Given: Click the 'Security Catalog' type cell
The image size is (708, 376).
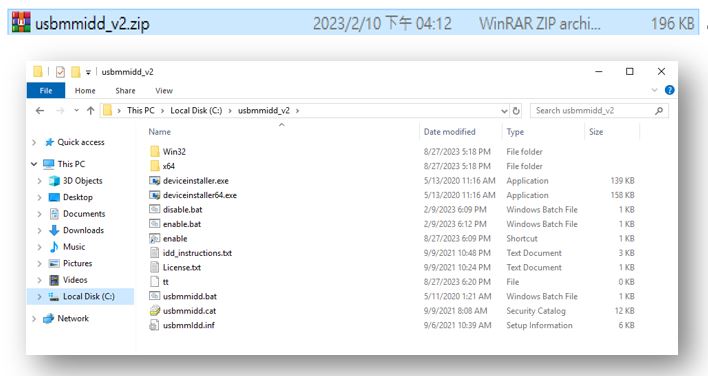Looking at the screenshot, I should click(x=536, y=311).
